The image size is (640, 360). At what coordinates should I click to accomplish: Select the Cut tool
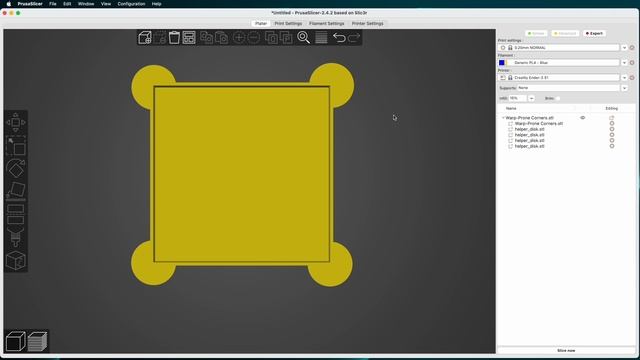[16, 214]
